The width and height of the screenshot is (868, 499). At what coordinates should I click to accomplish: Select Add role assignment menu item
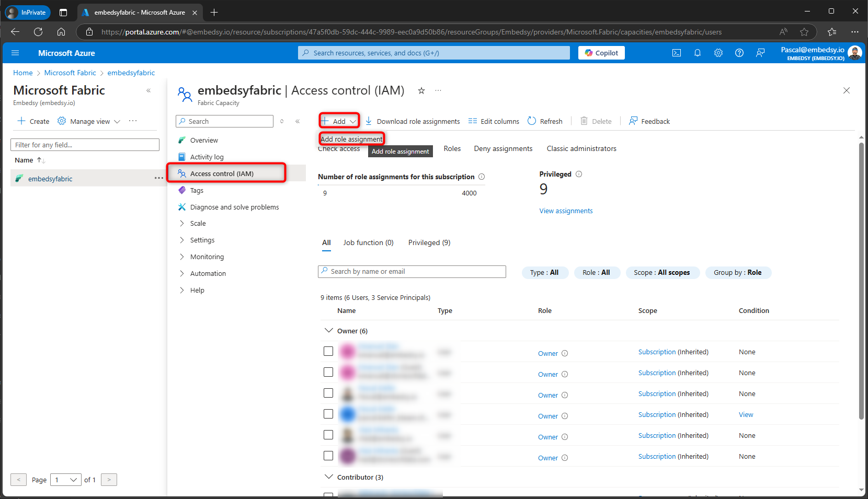351,139
